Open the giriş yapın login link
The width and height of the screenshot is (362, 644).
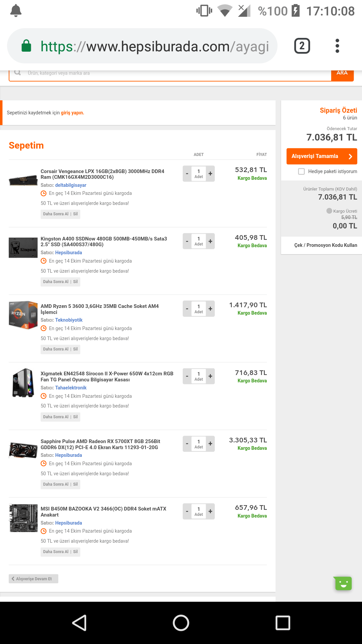click(x=72, y=113)
